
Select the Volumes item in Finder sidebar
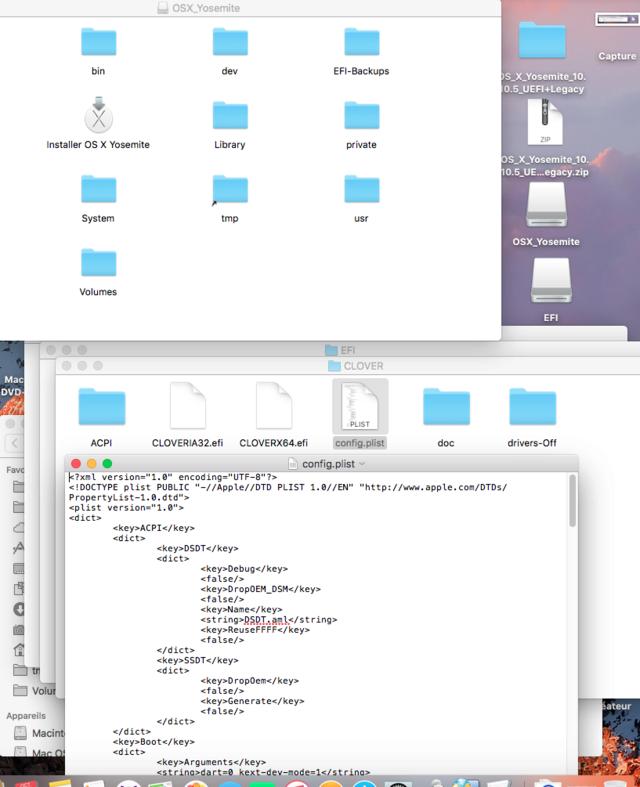point(34,691)
